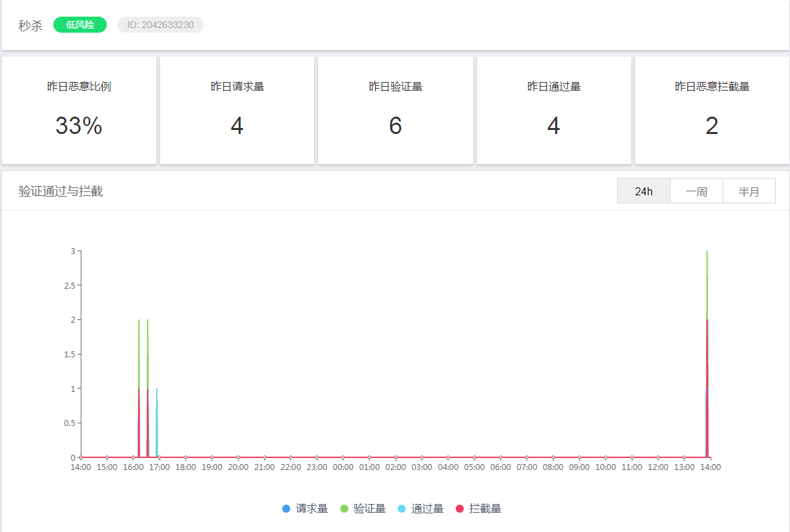Click the green 验证量 legend dot
The height and width of the screenshot is (532, 790).
(x=344, y=509)
